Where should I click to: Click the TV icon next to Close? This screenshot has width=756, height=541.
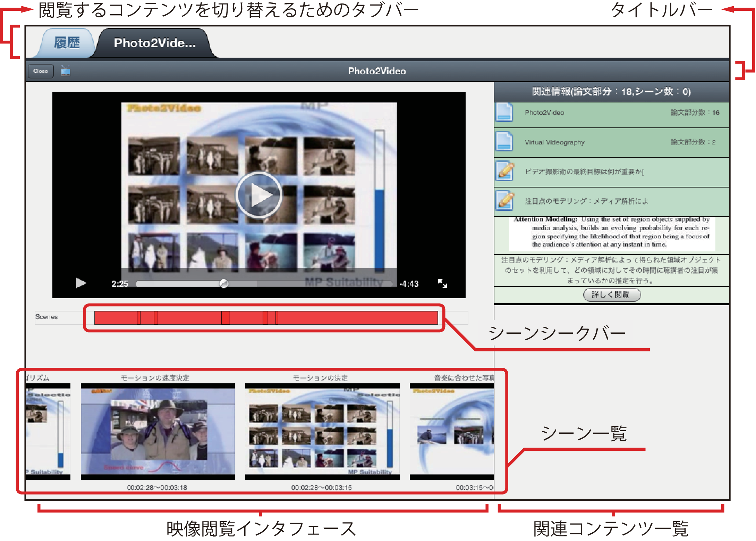click(66, 71)
